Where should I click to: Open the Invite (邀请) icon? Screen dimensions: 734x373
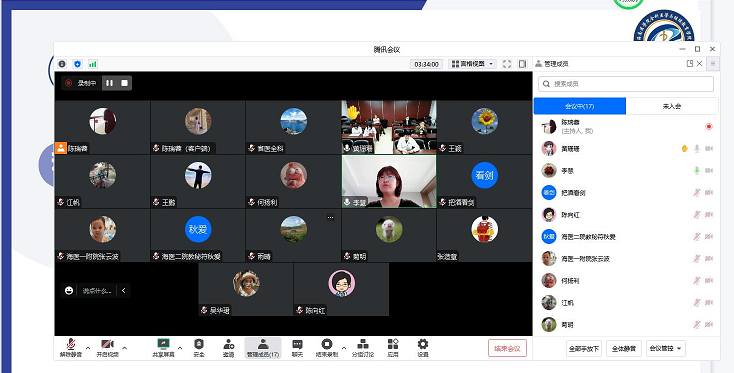click(x=228, y=348)
